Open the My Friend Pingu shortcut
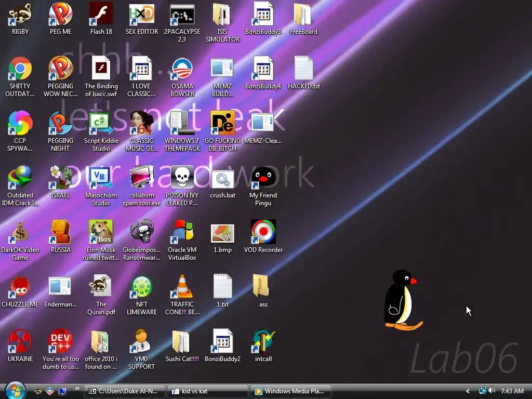The height and width of the screenshot is (399, 532). (x=263, y=178)
